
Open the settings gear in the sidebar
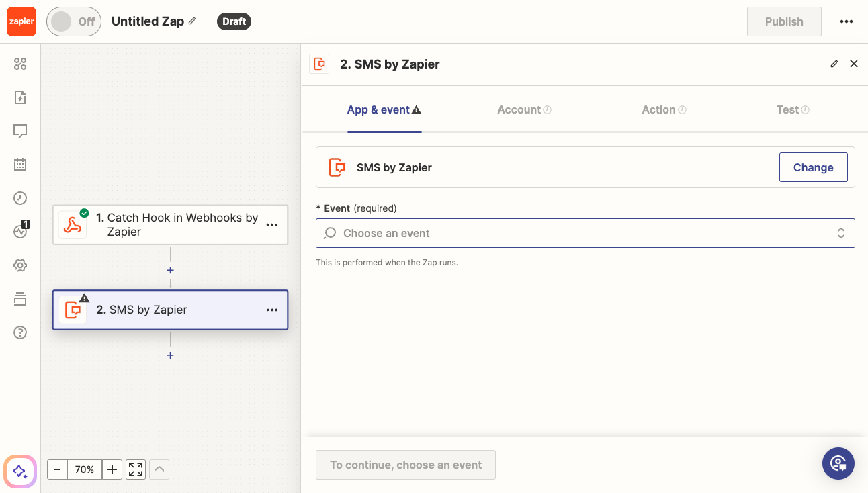[20, 265]
